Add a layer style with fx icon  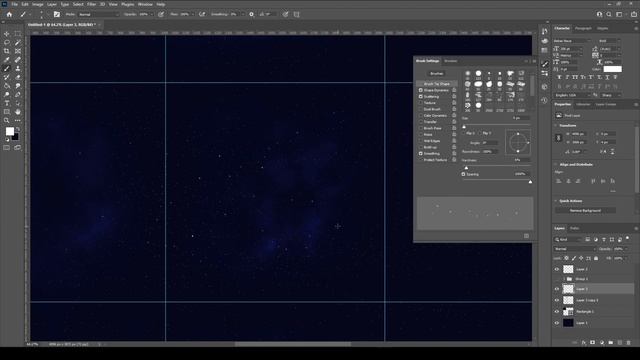pyautogui.click(x=584, y=343)
